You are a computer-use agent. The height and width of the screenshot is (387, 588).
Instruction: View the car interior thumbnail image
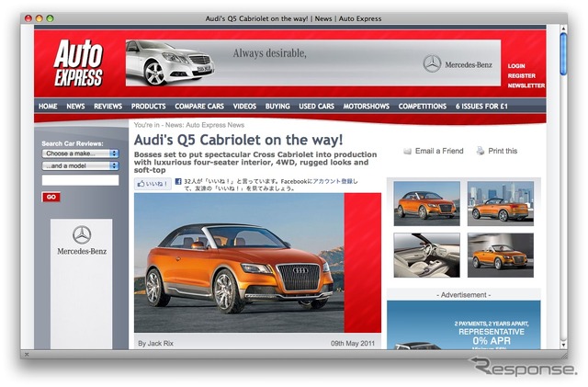pyautogui.click(x=426, y=255)
